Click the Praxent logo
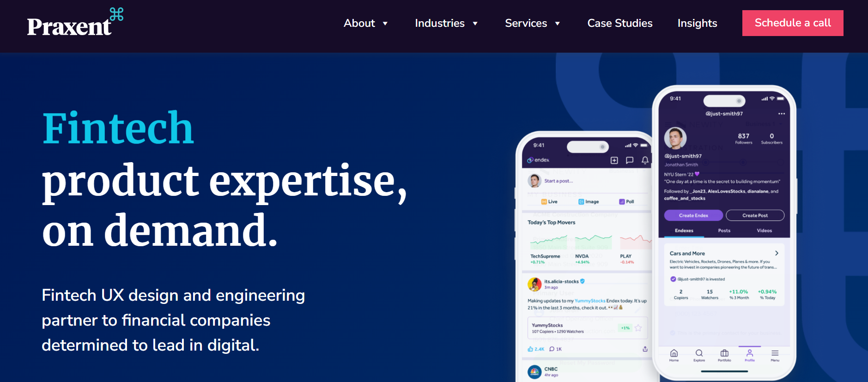 [75, 23]
